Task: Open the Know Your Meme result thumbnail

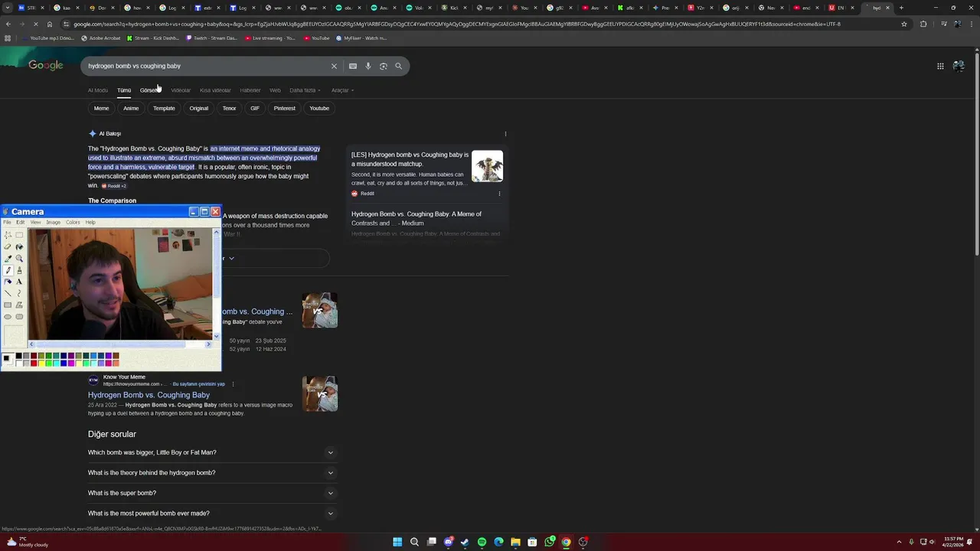Action: pyautogui.click(x=320, y=394)
